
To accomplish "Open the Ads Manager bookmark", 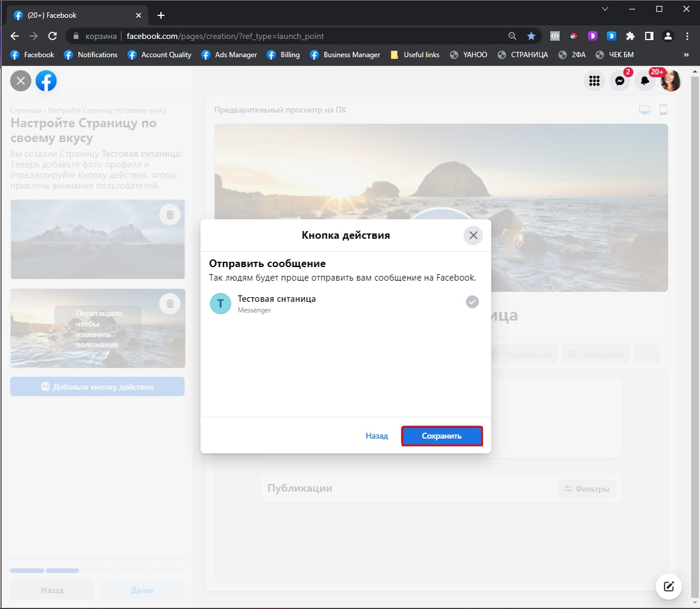I will tap(229, 55).
